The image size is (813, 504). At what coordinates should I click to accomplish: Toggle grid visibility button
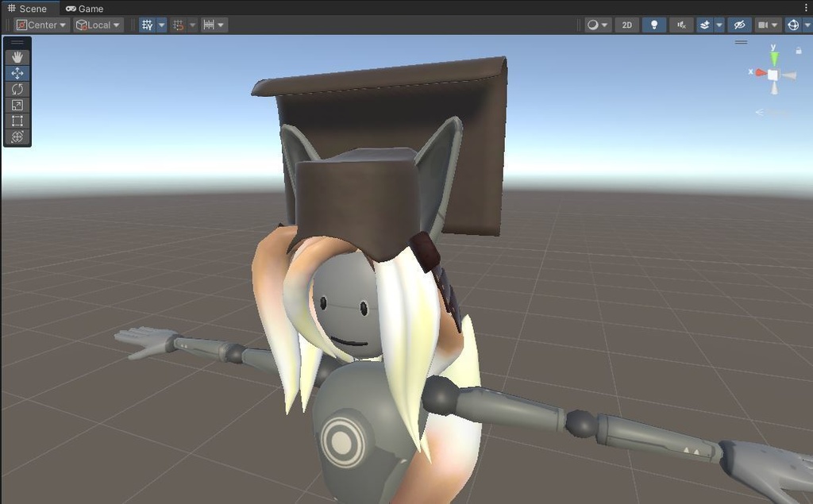[147, 25]
